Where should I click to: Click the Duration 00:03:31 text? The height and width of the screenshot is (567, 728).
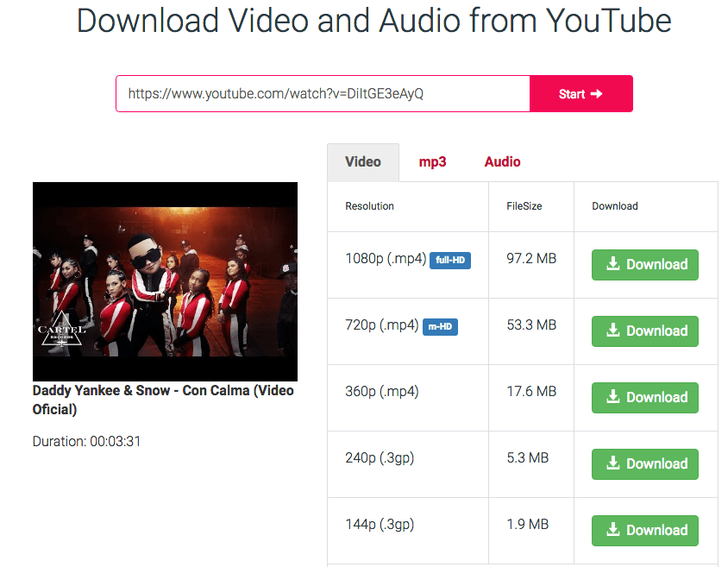pos(86,441)
